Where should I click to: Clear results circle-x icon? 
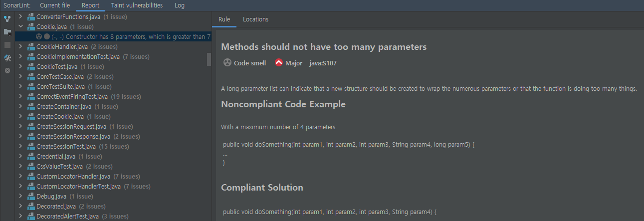pos(7,70)
